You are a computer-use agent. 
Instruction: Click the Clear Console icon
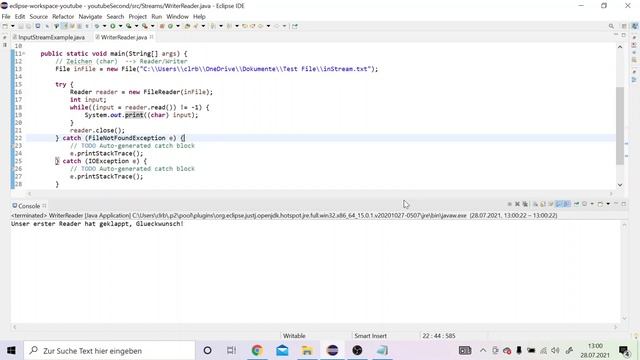click(536, 204)
